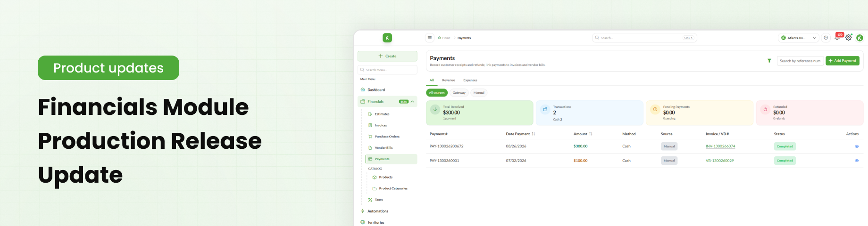This screenshot has height=226, width=868.
Task: Open Products under Catalog
Action: [385, 177]
